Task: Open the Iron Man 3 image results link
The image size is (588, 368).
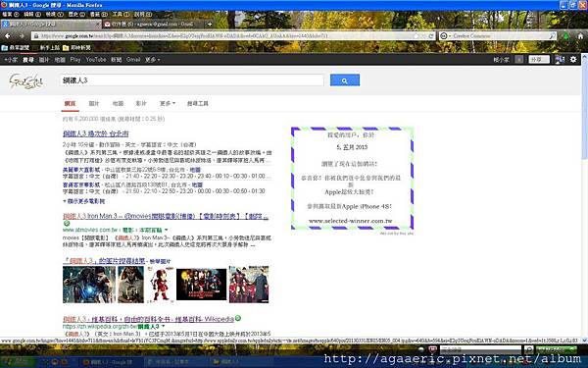Action: click(104, 261)
